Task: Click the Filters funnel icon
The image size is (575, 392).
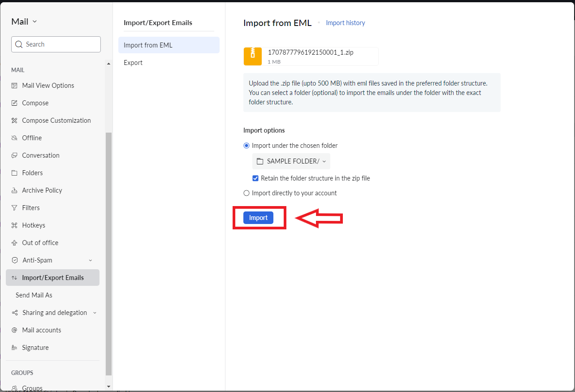Action: pyautogui.click(x=14, y=208)
